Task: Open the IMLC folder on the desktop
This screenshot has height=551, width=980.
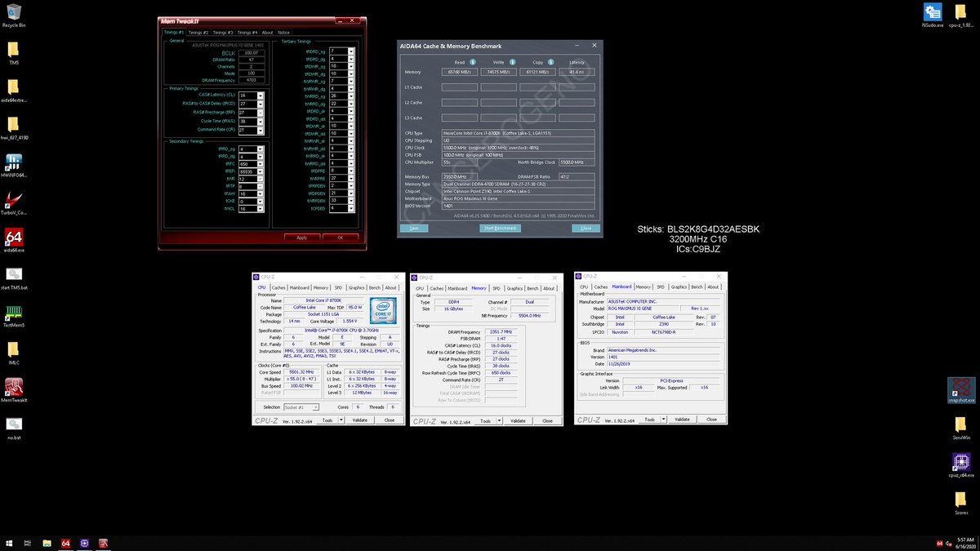Action: 14,353
